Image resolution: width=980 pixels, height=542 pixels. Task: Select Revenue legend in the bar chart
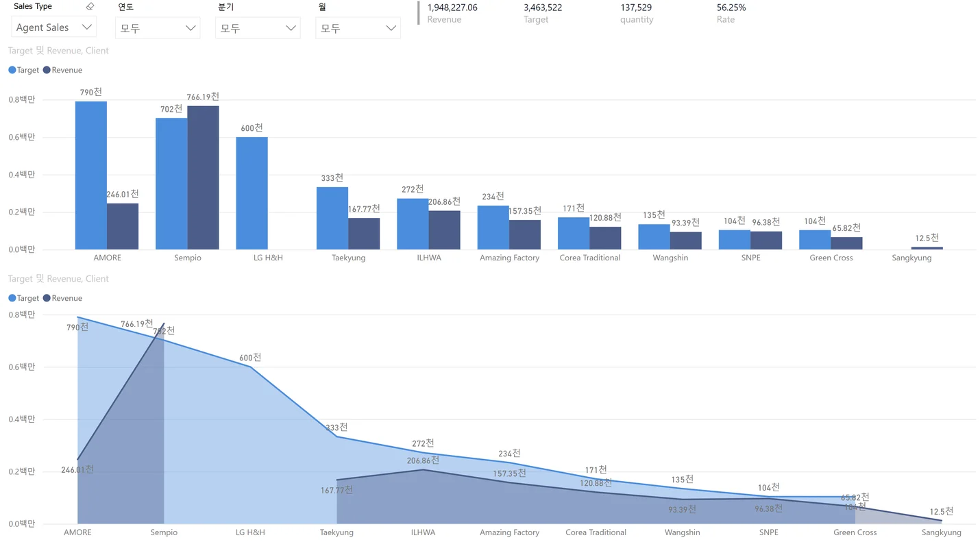(62, 70)
